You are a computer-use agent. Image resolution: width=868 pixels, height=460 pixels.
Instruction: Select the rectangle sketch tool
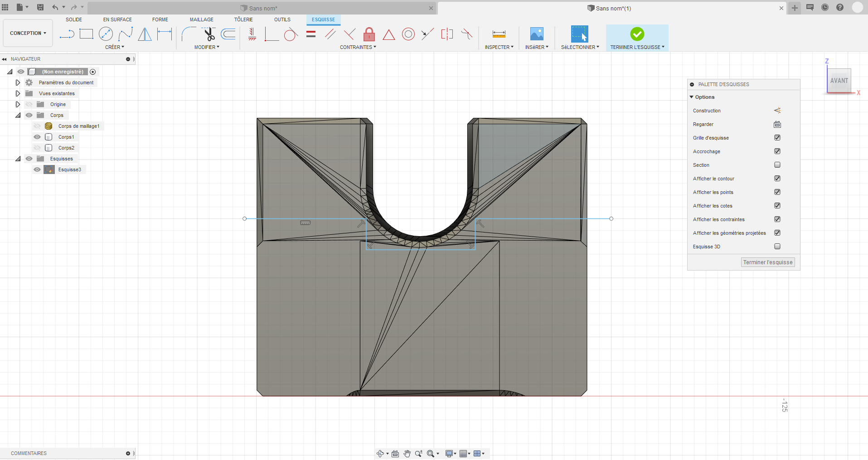point(86,34)
